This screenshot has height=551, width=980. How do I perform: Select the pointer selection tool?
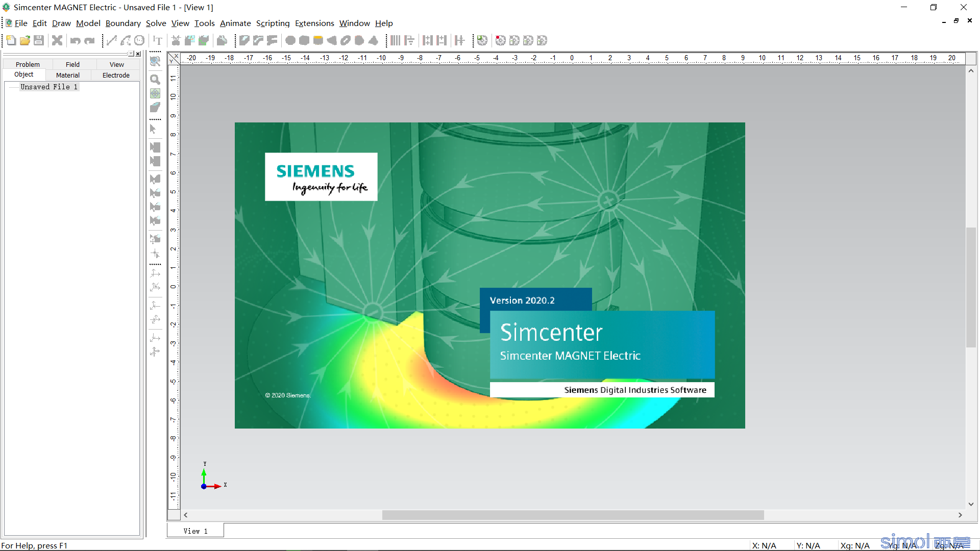pyautogui.click(x=153, y=129)
